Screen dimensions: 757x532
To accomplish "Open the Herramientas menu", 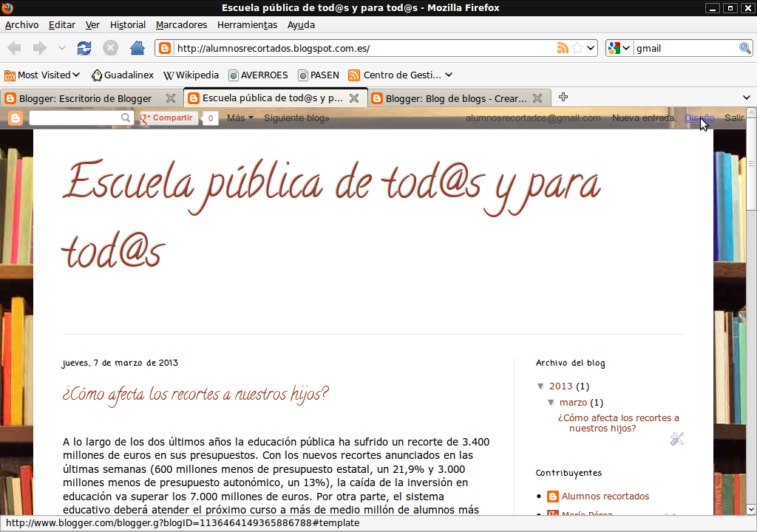I will coord(247,24).
